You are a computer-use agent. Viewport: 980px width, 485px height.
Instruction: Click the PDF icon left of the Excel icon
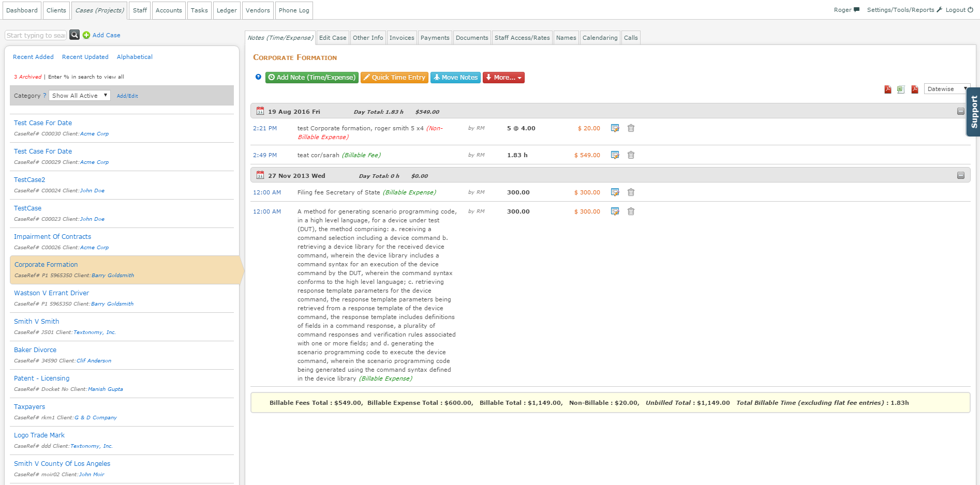[888, 89]
